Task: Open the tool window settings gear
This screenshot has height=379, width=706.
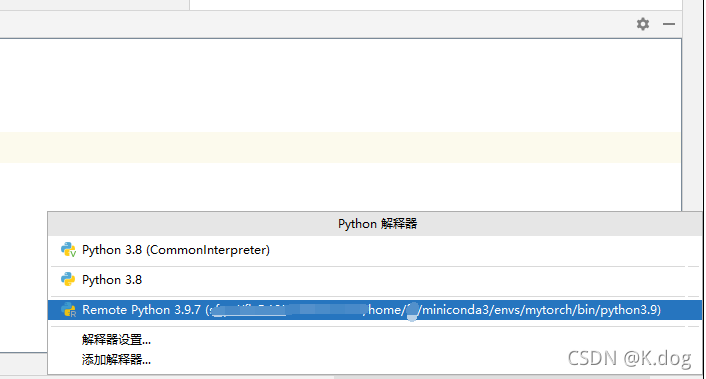Action: pyautogui.click(x=643, y=24)
